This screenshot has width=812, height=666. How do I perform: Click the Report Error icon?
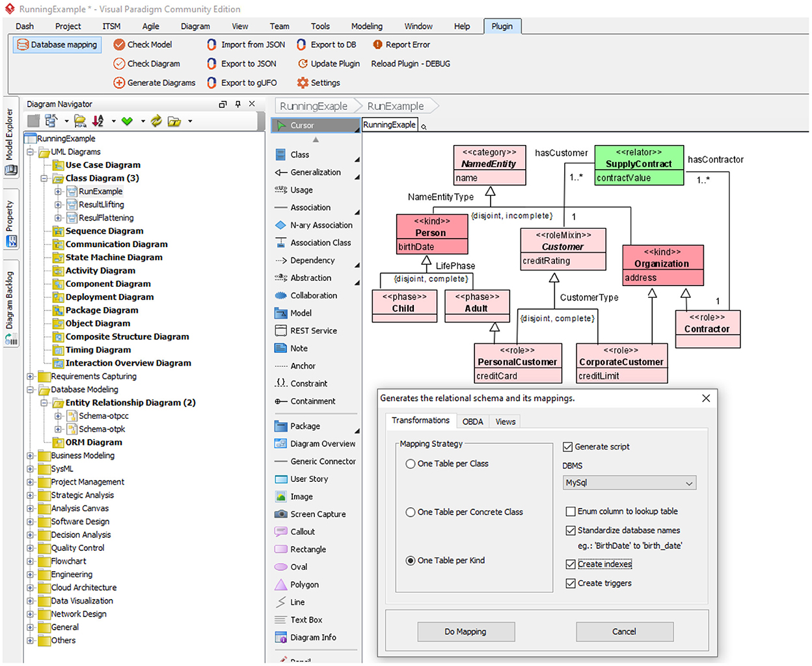coord(377,45)
